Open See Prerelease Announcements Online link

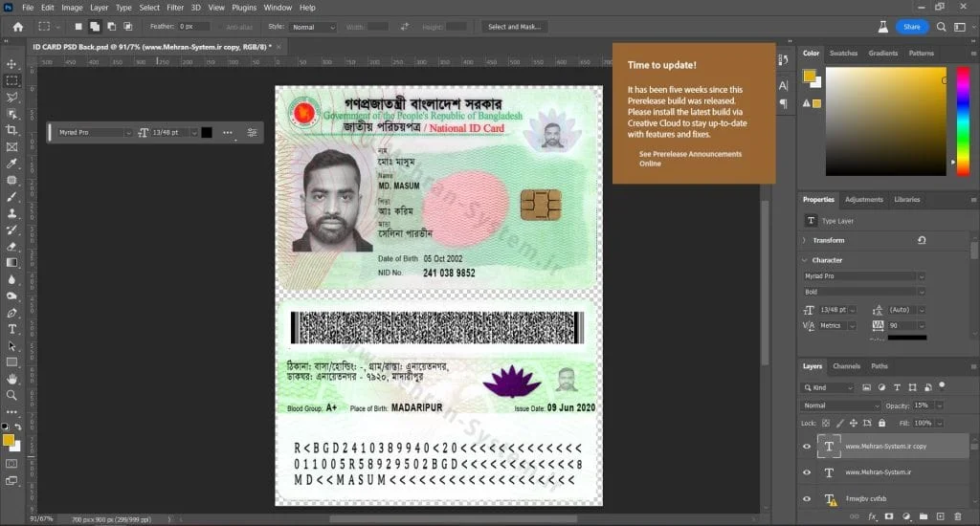690,159
